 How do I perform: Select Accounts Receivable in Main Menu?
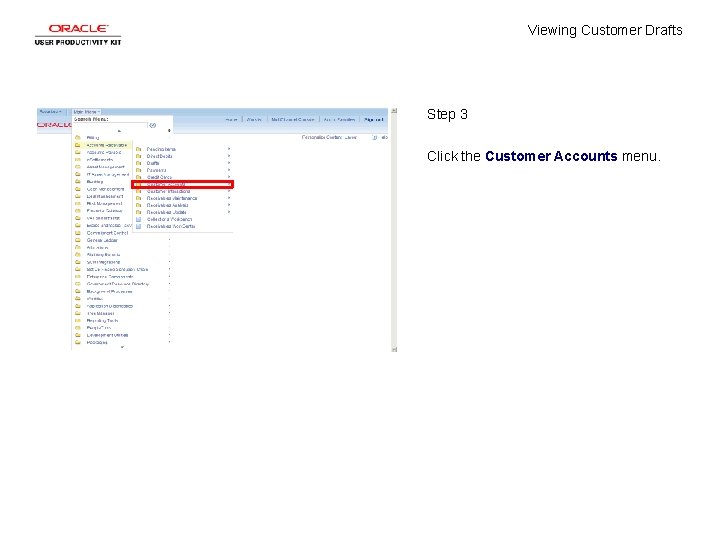(x=107, y=145)
